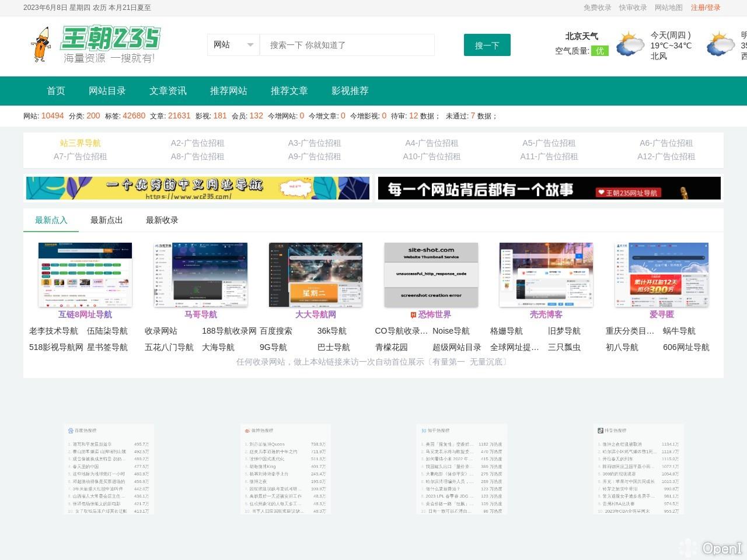
Task: Switch to the 最新收录 tab
Action: 162,220
